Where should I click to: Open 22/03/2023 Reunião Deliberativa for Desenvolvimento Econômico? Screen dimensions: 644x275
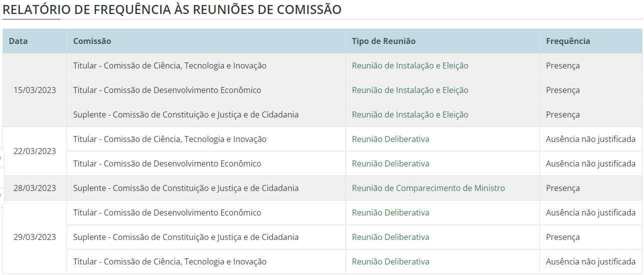(x=390, y=163)
